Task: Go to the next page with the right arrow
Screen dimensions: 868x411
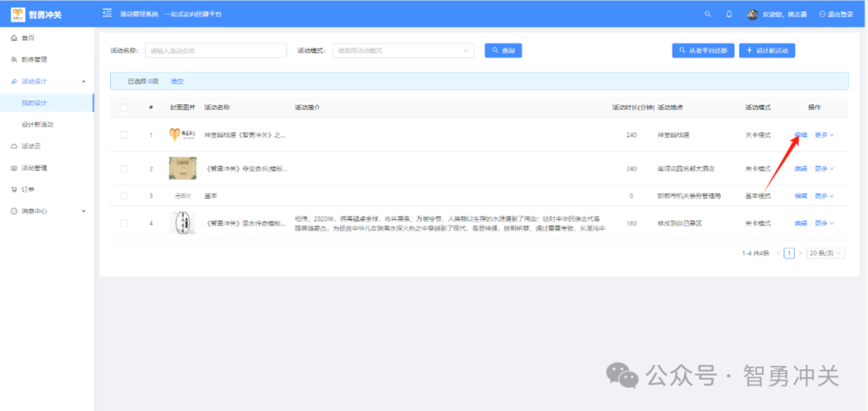Action: [800, 253]
